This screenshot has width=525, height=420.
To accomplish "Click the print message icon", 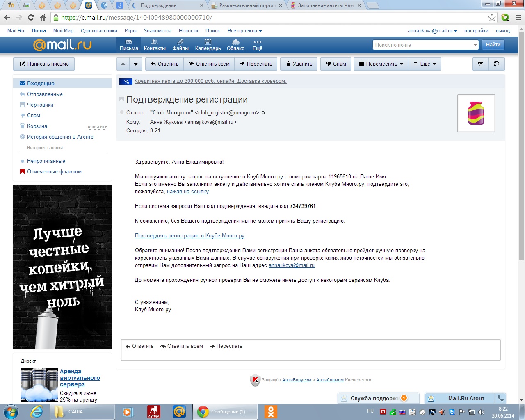I will coord(481,64).
